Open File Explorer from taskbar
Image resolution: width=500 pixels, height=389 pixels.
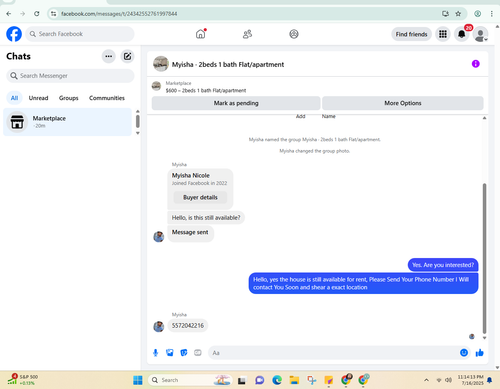294,380
